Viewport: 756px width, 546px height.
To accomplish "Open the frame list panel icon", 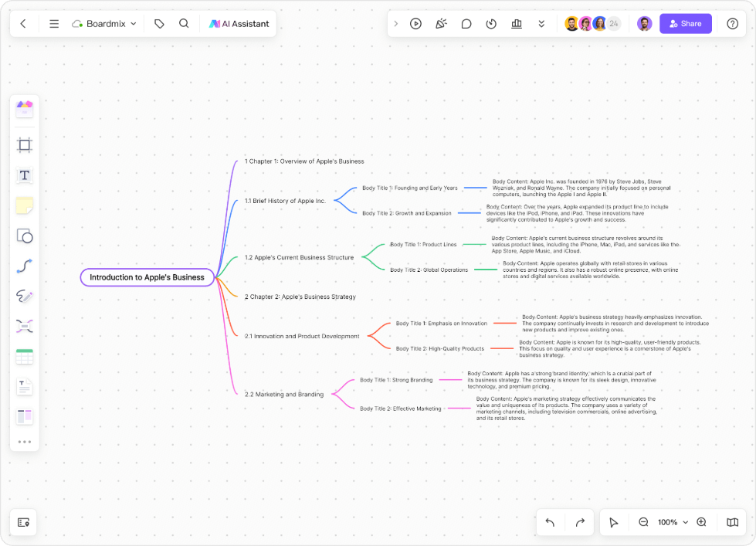I will (x=24, y=522).
